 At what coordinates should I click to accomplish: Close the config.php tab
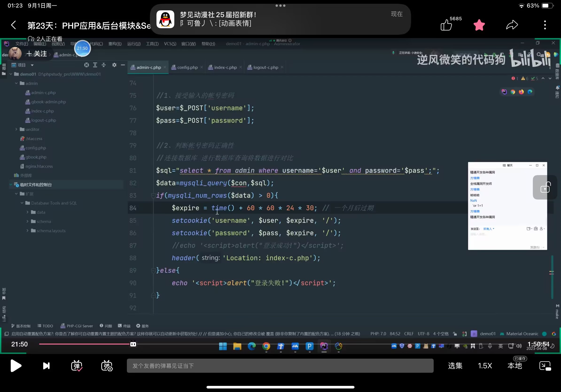click(x=202, y=67)
